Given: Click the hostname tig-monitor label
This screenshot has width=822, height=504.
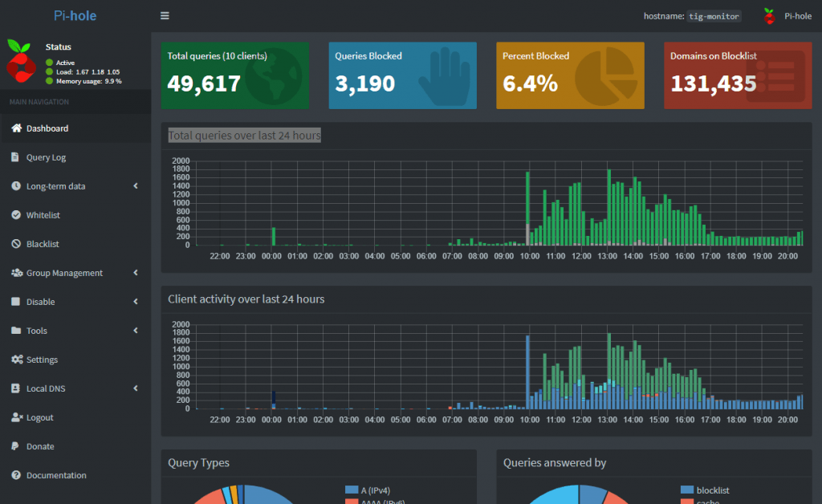Looking at the screenshot, I should point(714,16).
